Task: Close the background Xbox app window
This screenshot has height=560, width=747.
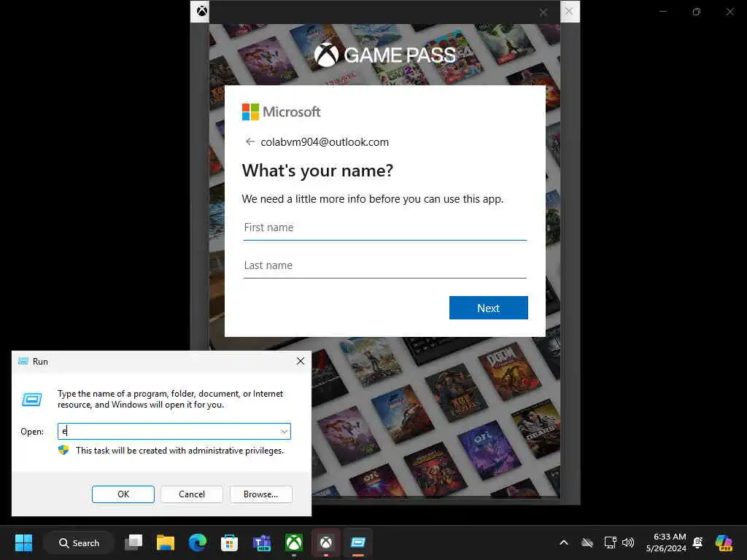Action: pyautogui.click(x=729, y=12)
